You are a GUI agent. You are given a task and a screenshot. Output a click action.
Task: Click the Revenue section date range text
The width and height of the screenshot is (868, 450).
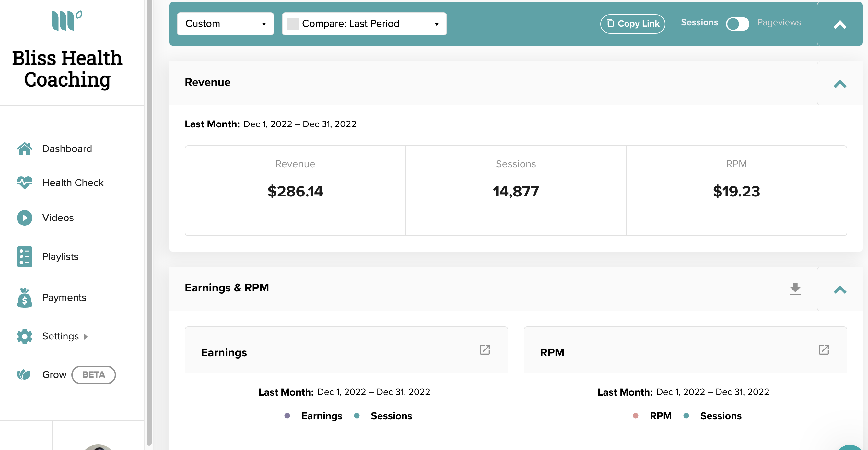point(299,124)
